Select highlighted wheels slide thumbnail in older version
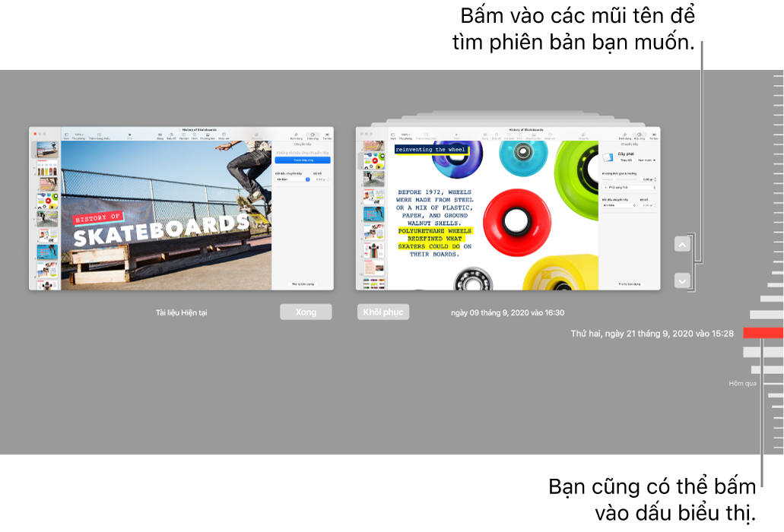Viewport: 784px width, 532px height. (374, 161)
